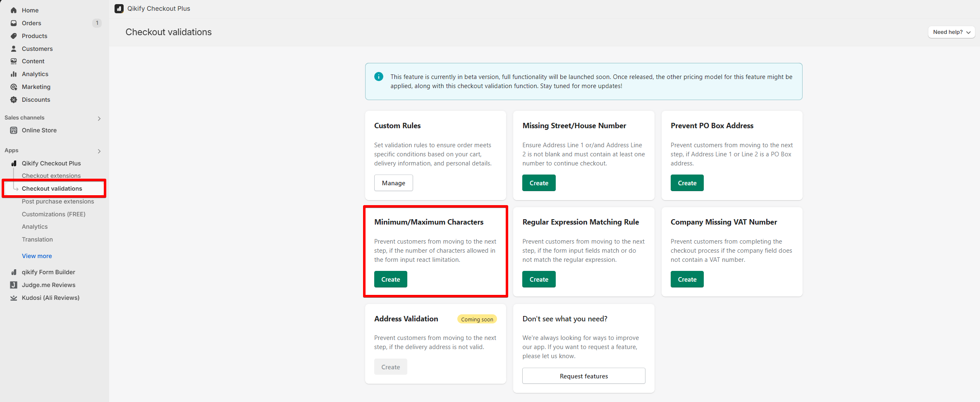Click the Analytics bar chart icon
980x402 pixels.
pos(14,74)
